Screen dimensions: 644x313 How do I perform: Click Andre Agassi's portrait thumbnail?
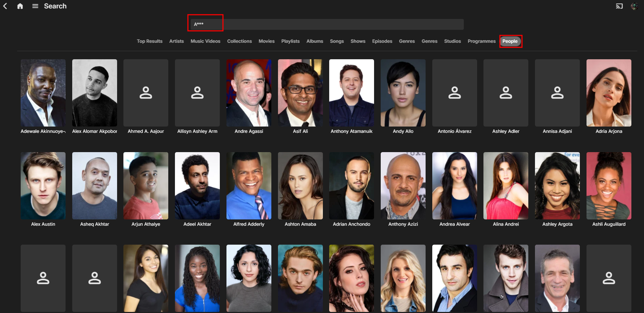tap(249, 93)
